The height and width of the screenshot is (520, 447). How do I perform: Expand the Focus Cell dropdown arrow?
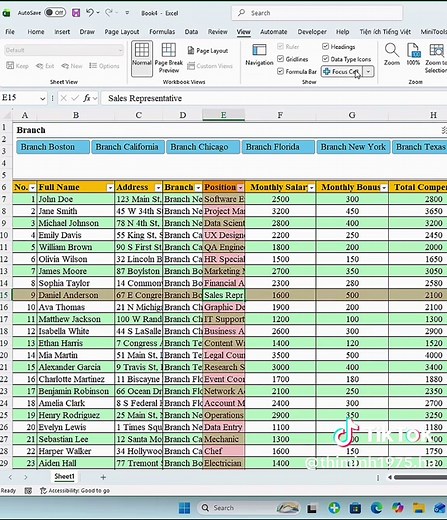[x=368, y=71]
